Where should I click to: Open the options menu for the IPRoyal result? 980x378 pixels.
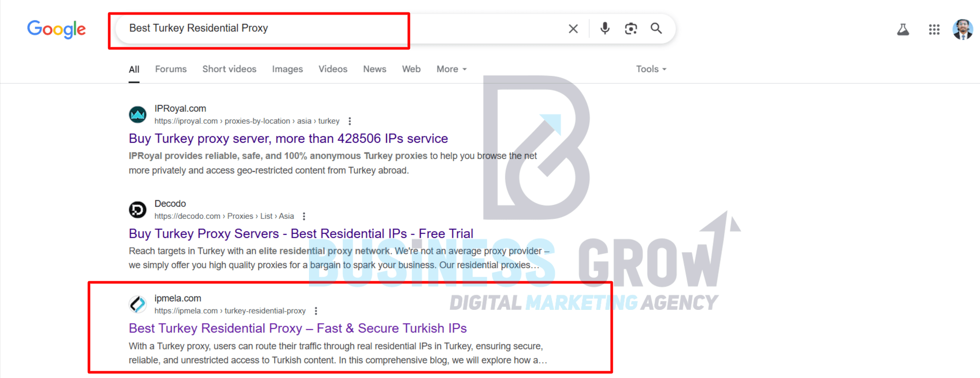350,121
